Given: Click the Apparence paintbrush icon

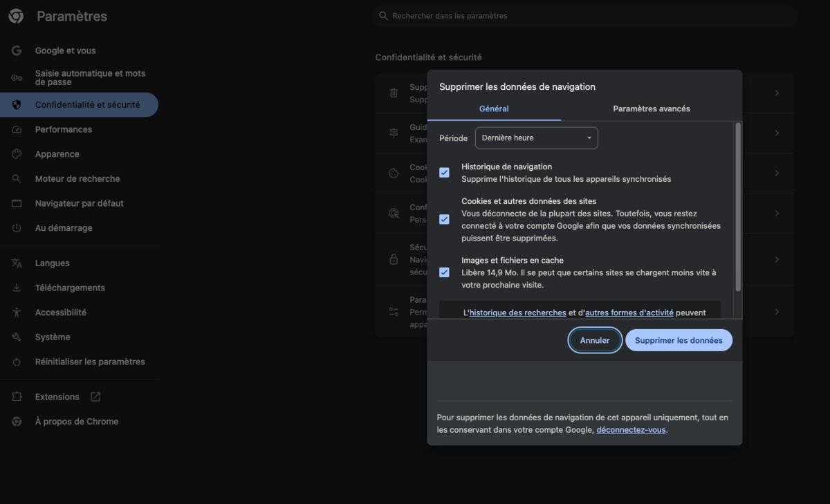Looking at the screenshot, I should (15, 153).
